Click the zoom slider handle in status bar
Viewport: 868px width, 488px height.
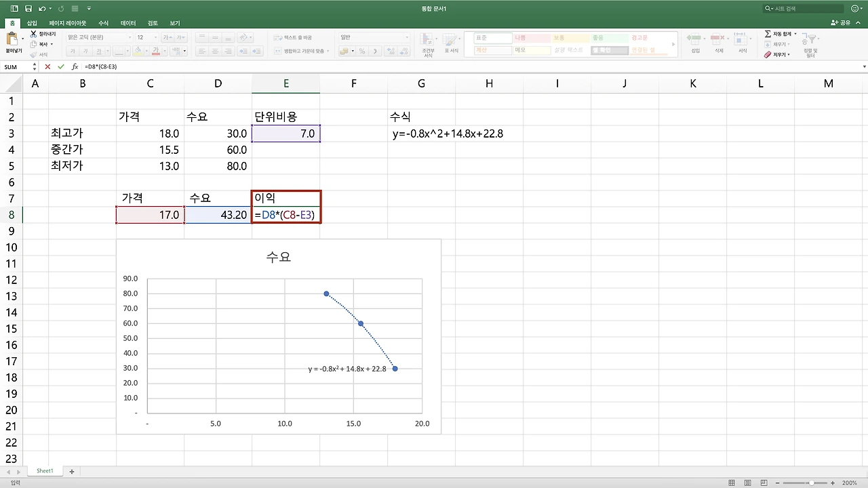813,483
